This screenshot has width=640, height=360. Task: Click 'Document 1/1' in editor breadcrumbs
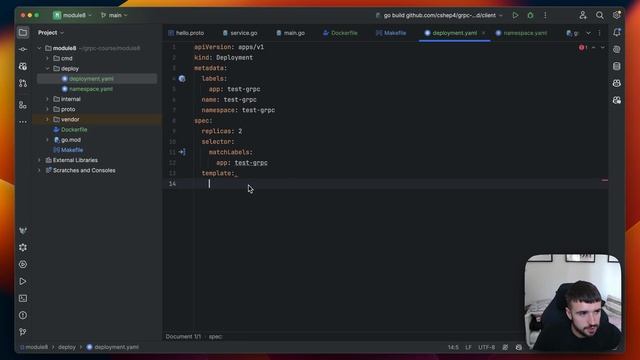click(183, 337)
